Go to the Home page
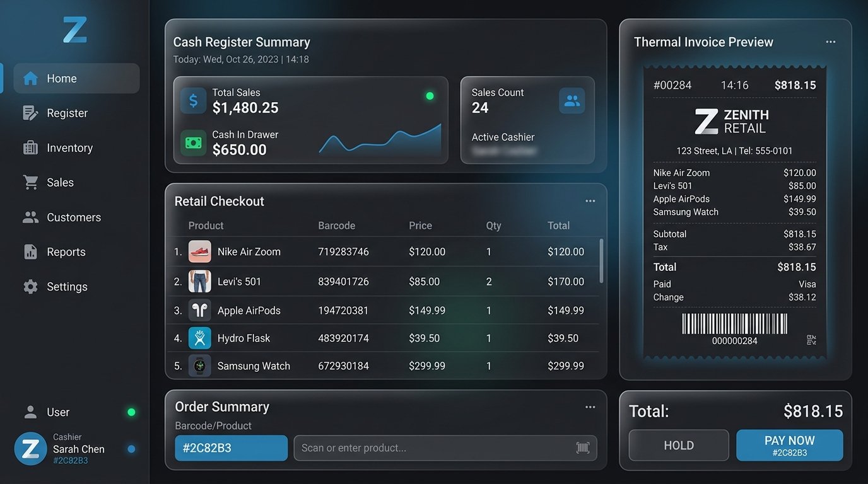This screenshot has height=484, width=868. click(76, 78)
